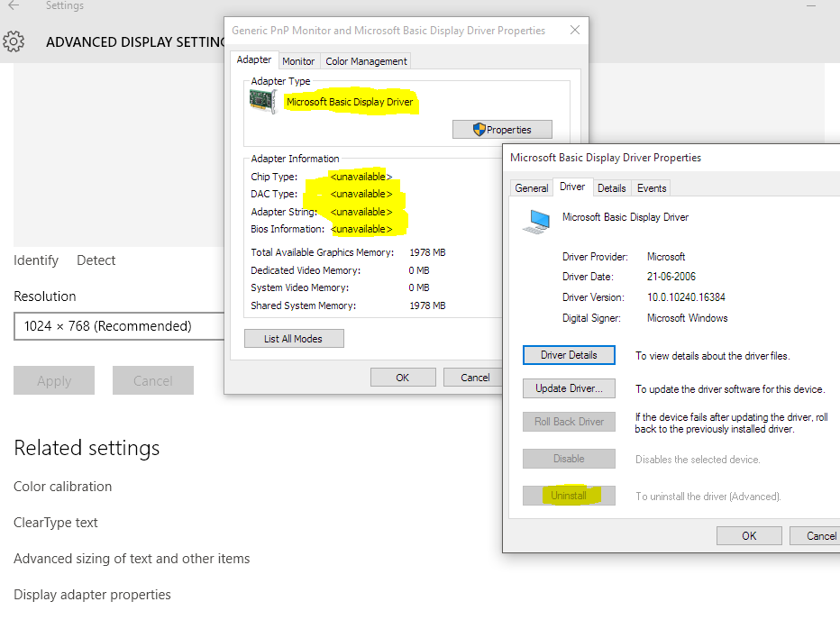Open ClearType text link

(56, 523)
